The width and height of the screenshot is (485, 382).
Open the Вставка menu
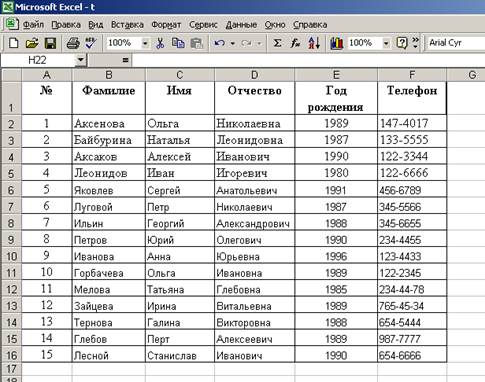tap(127, 25)
